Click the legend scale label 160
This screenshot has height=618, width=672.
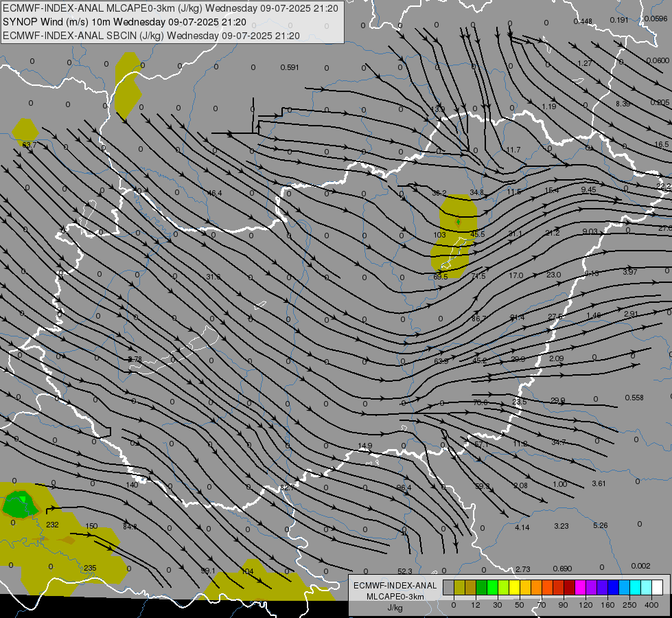tap(607, 605)
